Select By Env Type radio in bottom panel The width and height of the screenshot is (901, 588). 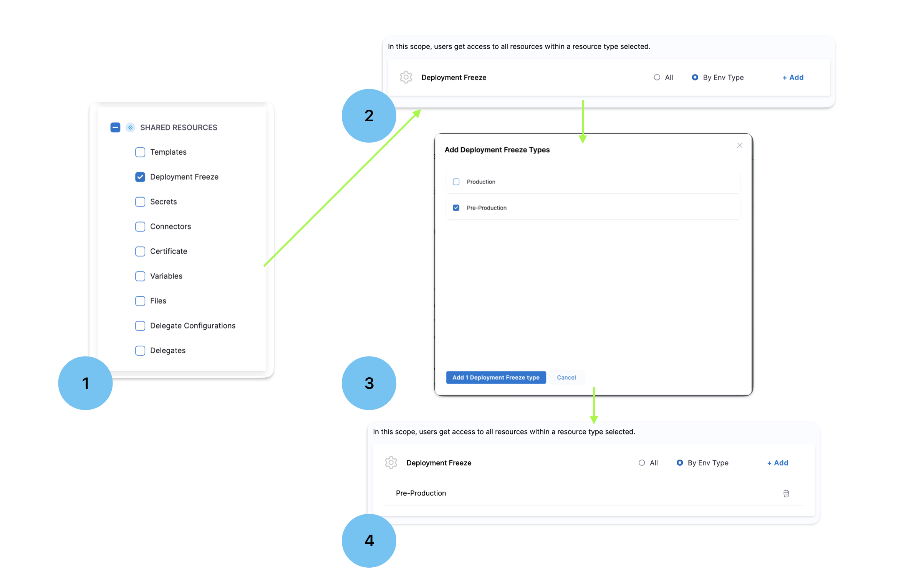point(679,463)
